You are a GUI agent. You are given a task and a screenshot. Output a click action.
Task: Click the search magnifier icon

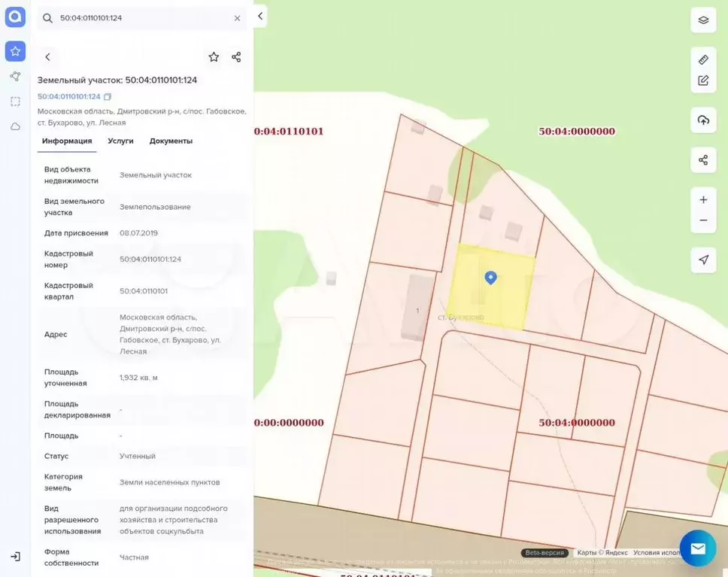click(47, 18)
